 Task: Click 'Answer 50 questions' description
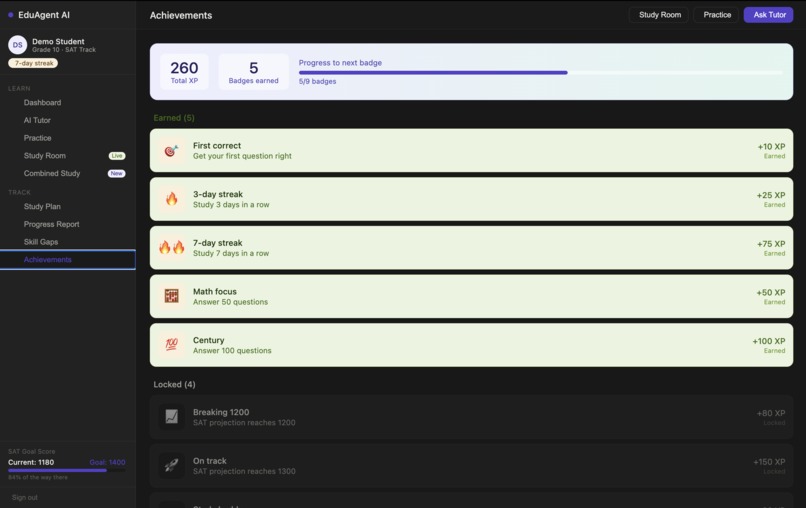click(230, 302)
